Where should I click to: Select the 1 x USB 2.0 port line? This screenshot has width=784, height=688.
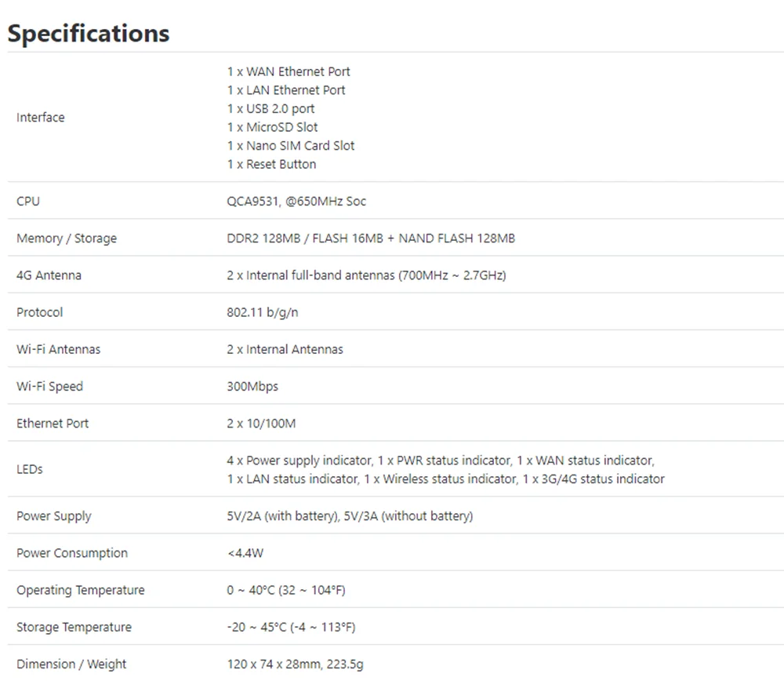click(x=270, y=108)
